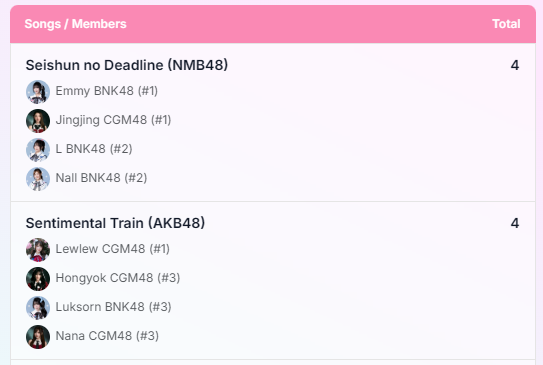Open the Sentimental Train (AKB48) song title

point(115,223)
